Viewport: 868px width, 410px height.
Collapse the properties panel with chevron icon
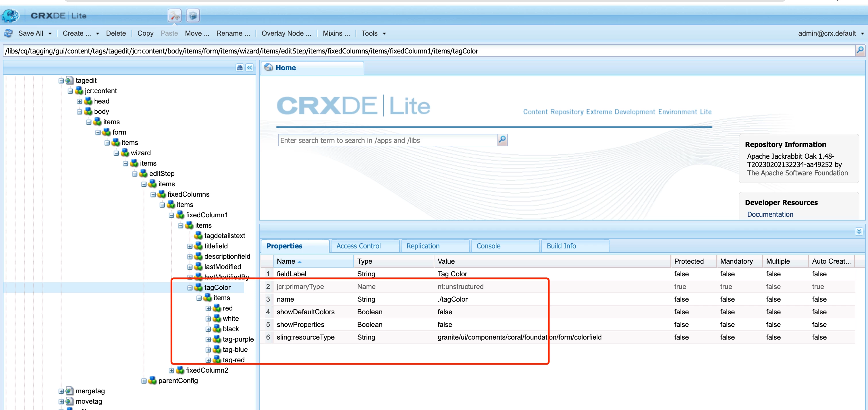[x=859, y=231]
